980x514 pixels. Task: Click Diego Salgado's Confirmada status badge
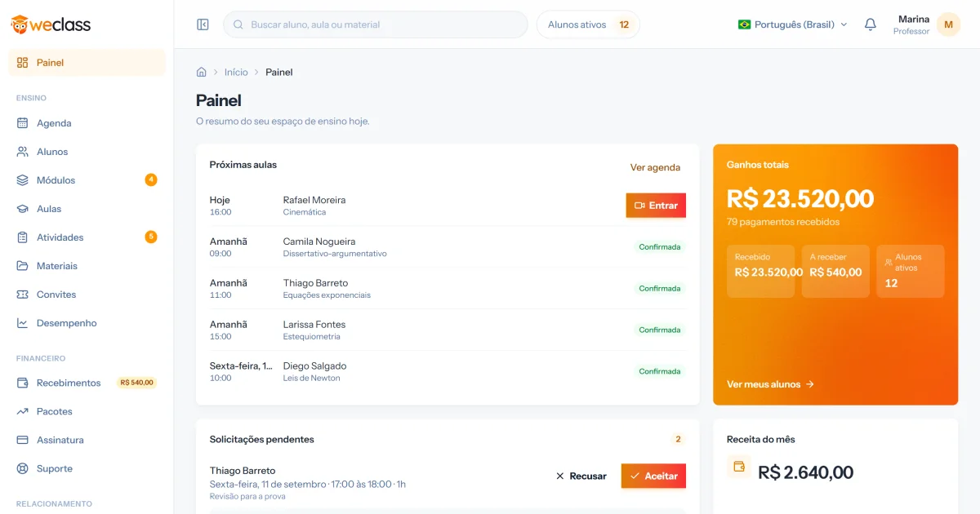(x=660, y=371)
